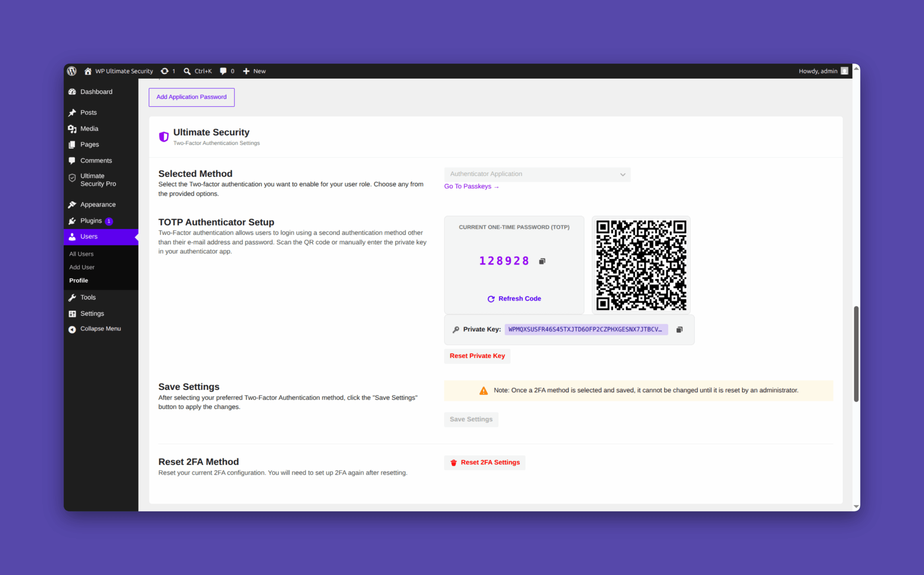The height and width of the screenshot is (575, 924).
Task: Click the updates refresh icon showing 1
Action: coord(164,71)
